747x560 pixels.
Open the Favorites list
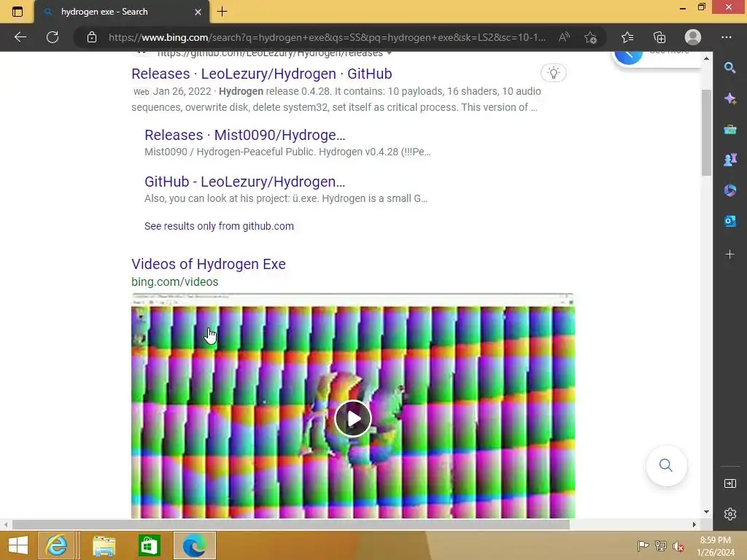[x=627, y=37]
